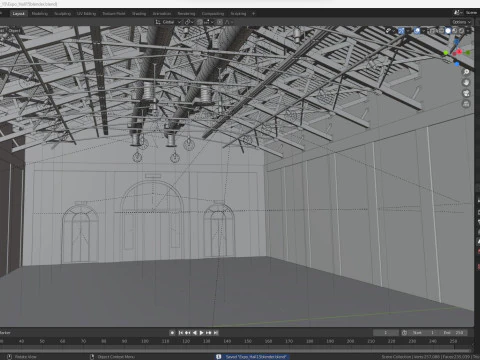Image resolution: width=480 pixels, height=360 pixels.
Task: Jump to previous keyframe
Action: (188, 333)
